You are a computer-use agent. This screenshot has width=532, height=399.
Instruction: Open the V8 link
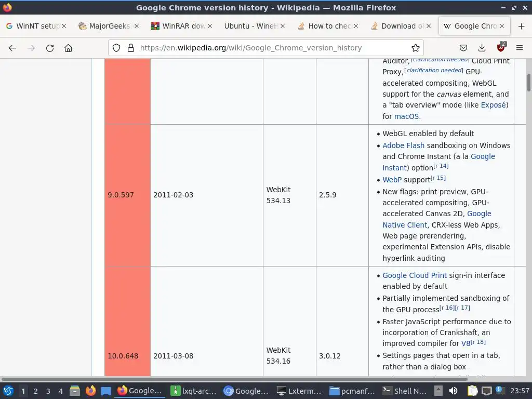(x=465, y=343)
